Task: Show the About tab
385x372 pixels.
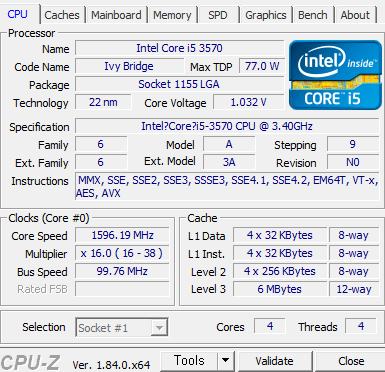Action: 355,15
